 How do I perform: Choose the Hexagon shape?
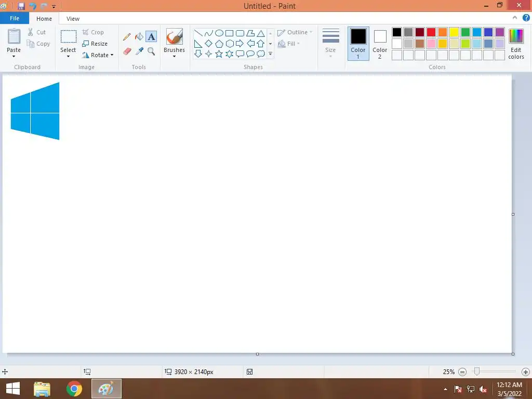[230, 44]
